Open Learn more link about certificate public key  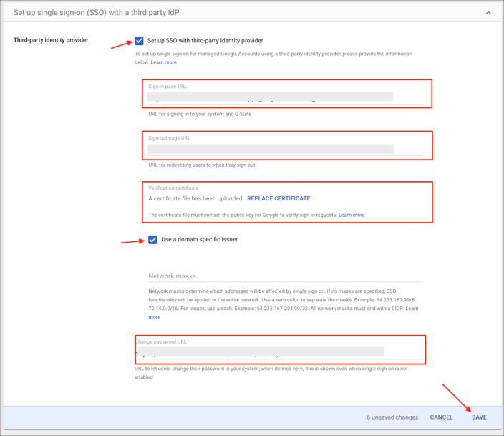click(x=352, y=215)
